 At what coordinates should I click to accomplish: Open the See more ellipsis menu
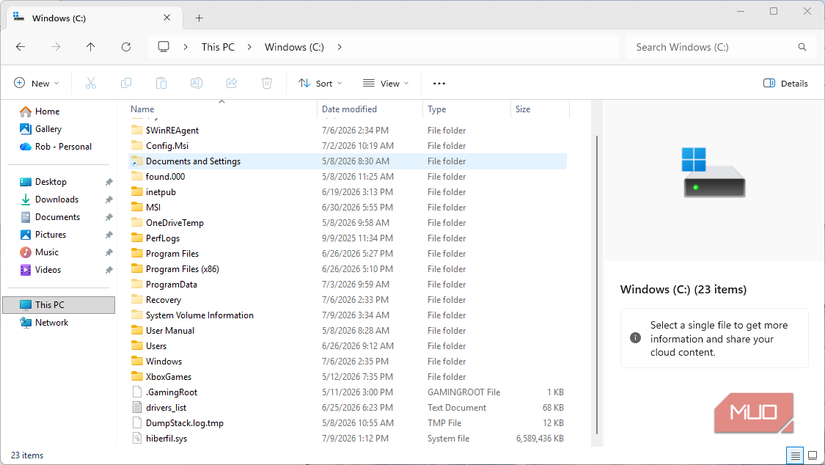[x=439, y=83]
